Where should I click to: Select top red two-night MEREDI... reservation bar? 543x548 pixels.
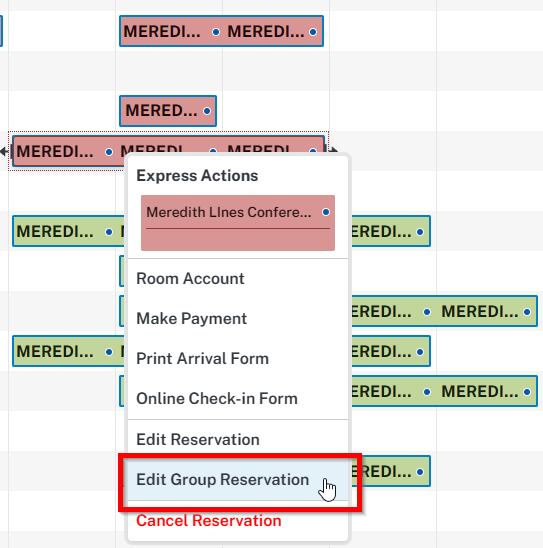click(x=221, y=31)
